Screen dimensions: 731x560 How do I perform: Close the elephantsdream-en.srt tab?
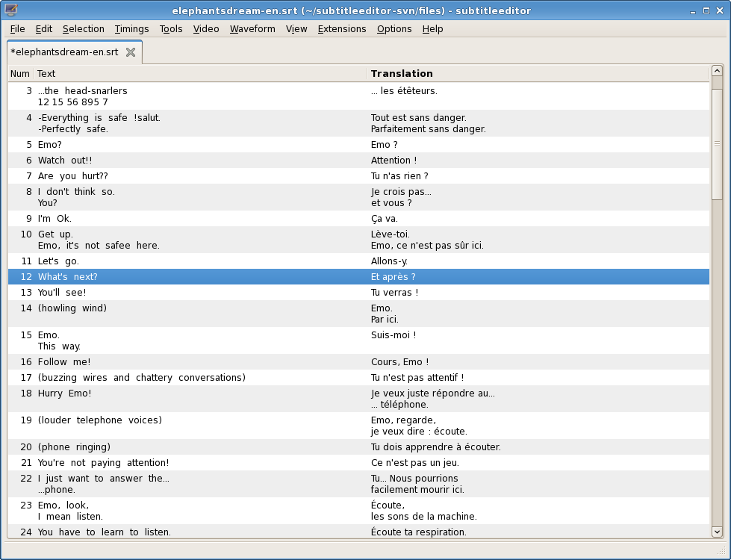tap(131, 52)
